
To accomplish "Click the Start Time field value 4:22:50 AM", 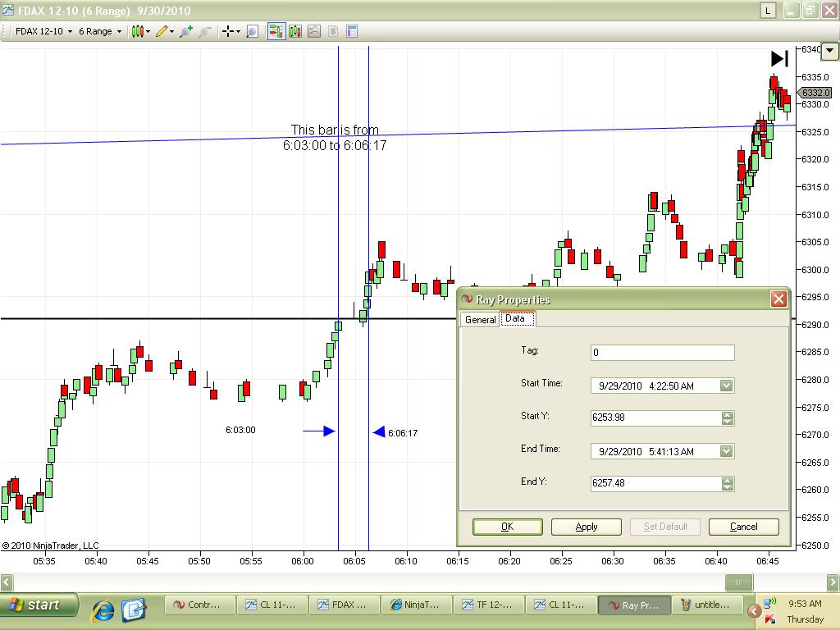I will tap(671, 386).
